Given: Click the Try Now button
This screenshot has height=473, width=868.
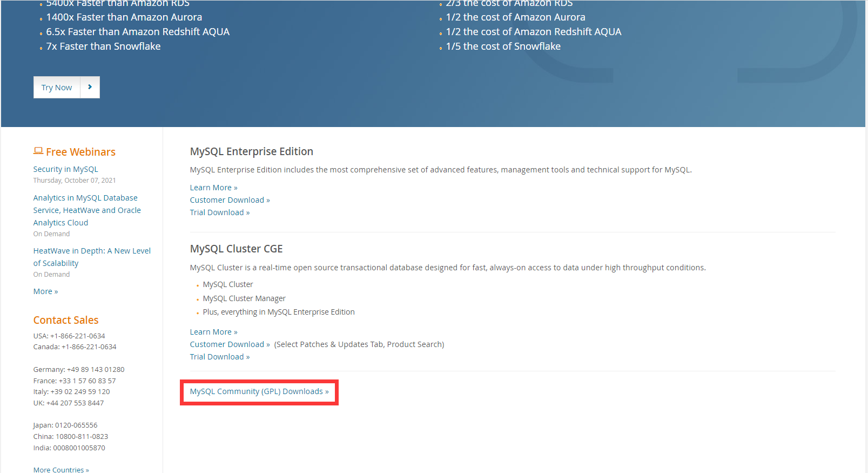Looking at the screenshot, I should click(x=57, y=87).
